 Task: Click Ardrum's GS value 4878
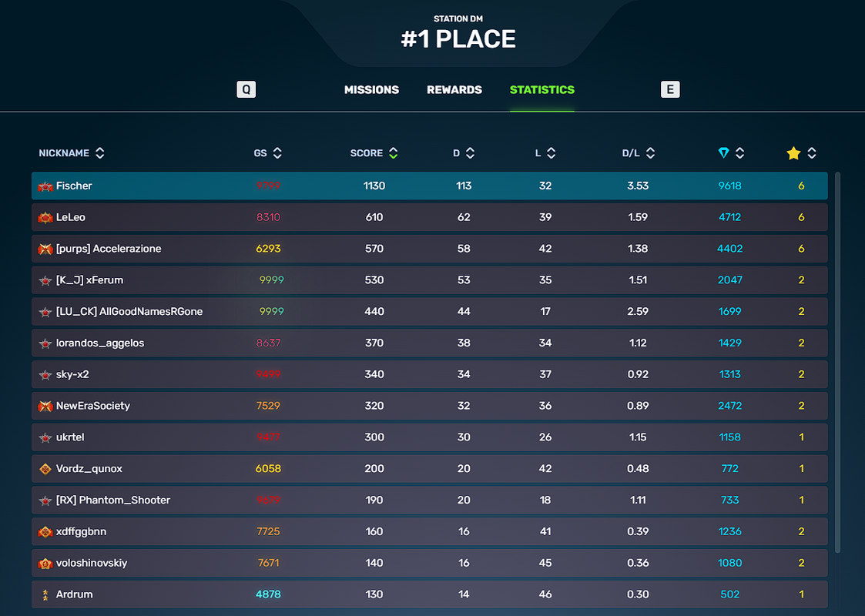click(268, 594)
